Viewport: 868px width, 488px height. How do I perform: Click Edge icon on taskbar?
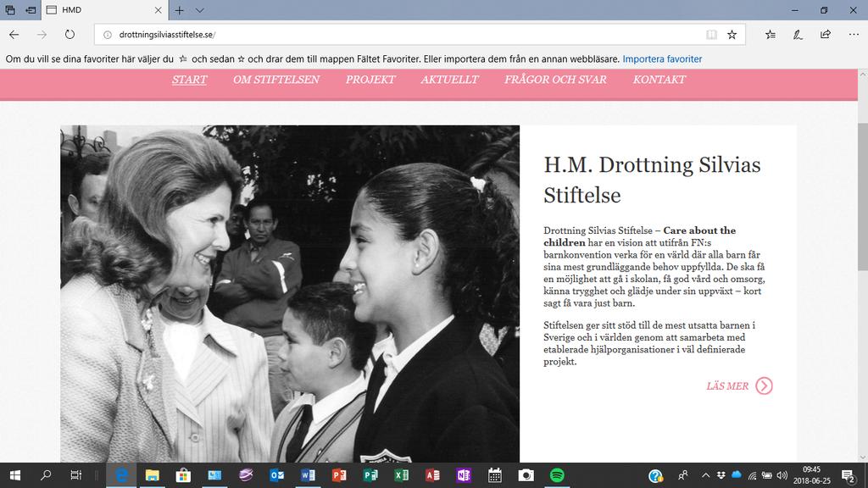(121, 475)
